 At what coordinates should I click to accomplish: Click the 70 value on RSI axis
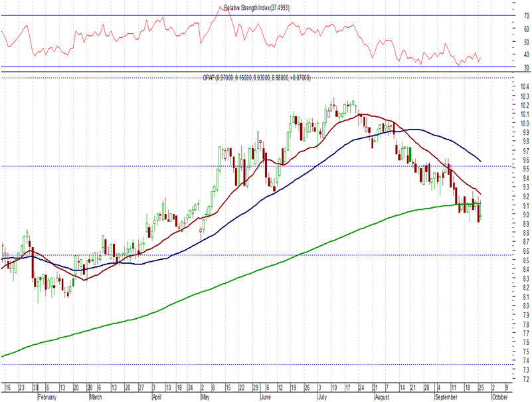(x=526, y=16)
